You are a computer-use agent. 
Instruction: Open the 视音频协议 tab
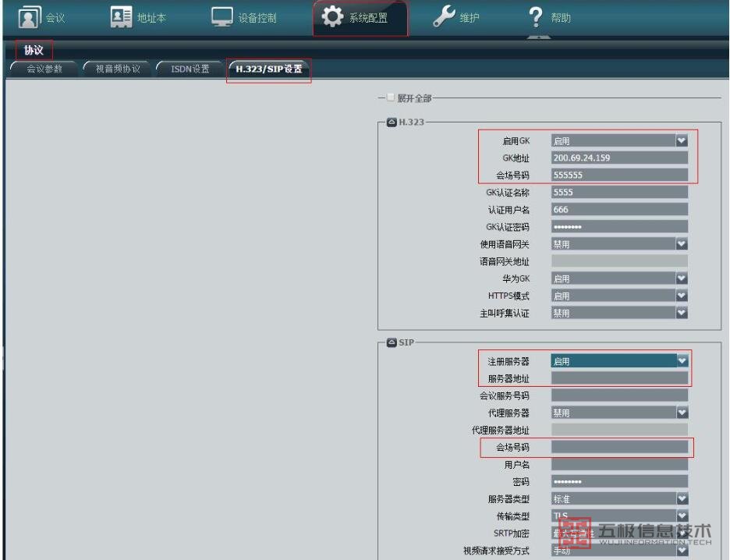tap(117, 69)
